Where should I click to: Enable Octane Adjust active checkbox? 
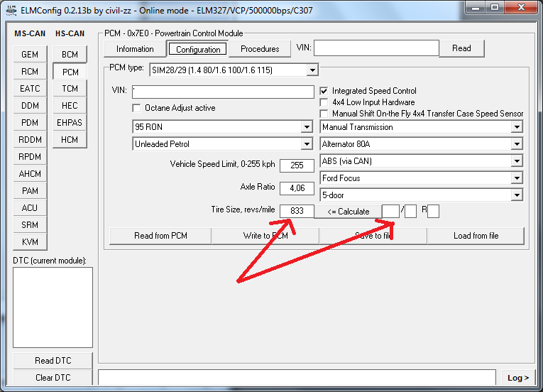pyautogui.click(x=138, y=108)
